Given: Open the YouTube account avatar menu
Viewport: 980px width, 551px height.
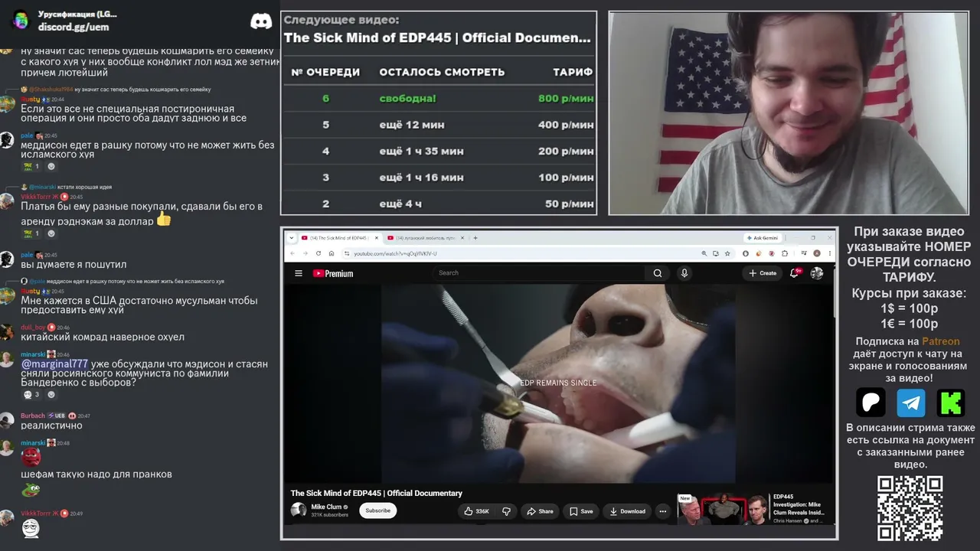Looking at the screenshot, I should click(x=817, y=273).
